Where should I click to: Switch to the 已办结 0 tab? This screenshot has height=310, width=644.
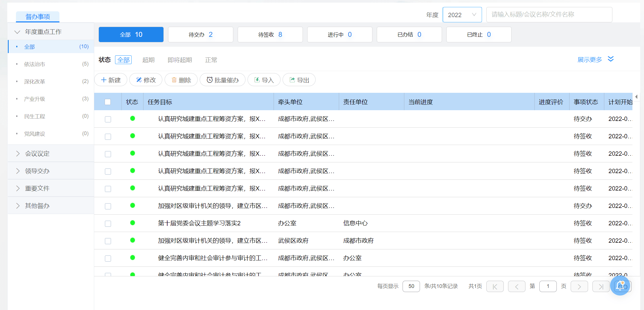[409, 35]
